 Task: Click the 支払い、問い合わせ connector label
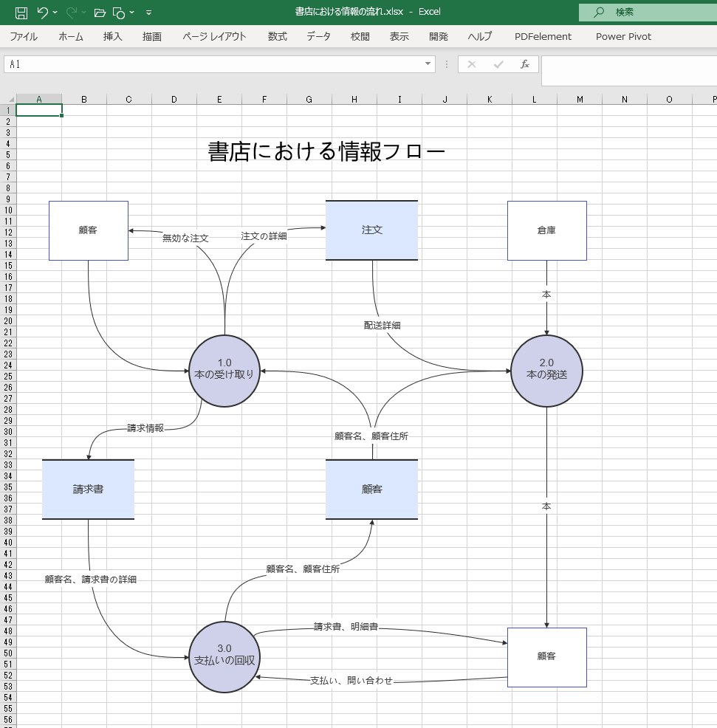point(351,681)
